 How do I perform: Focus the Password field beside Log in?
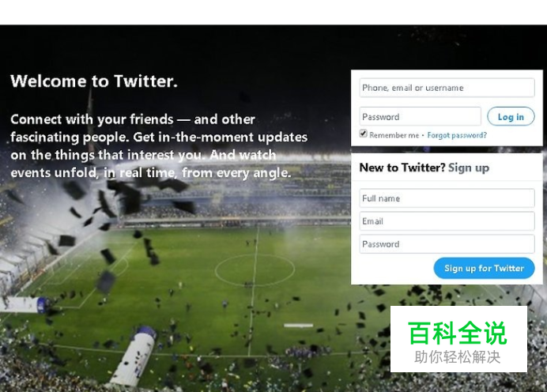coord(420,116)
